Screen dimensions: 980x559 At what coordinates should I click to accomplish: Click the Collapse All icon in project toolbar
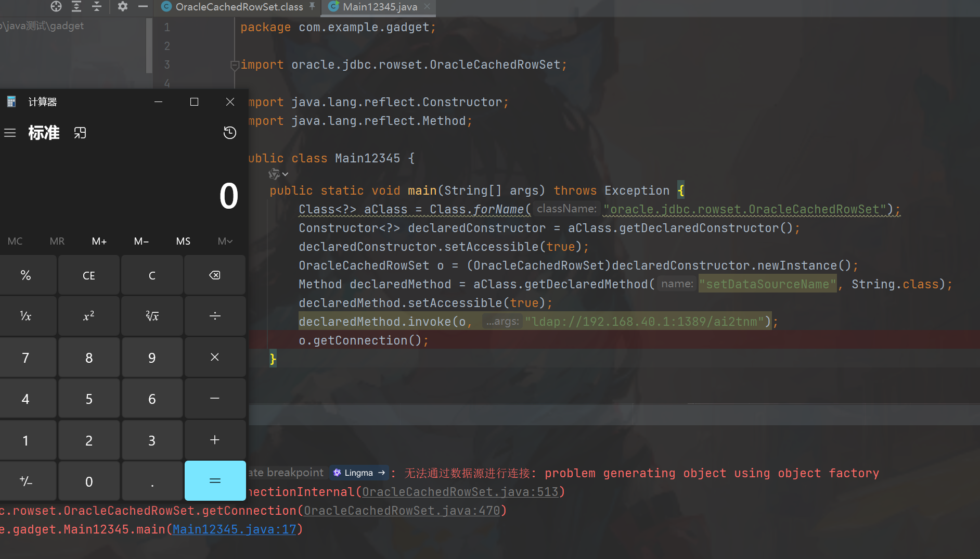pos(97,6)
